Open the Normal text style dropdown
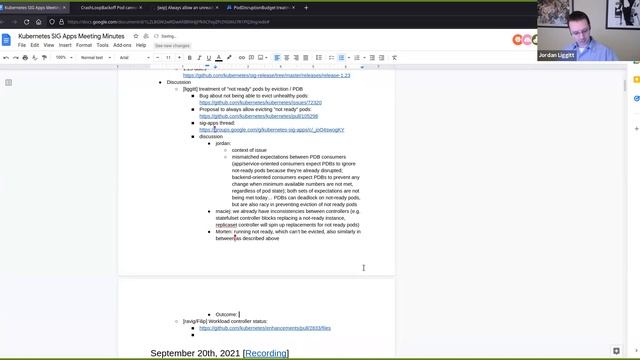The height and width of the screenshot is (360, 640). pos(96,58)
